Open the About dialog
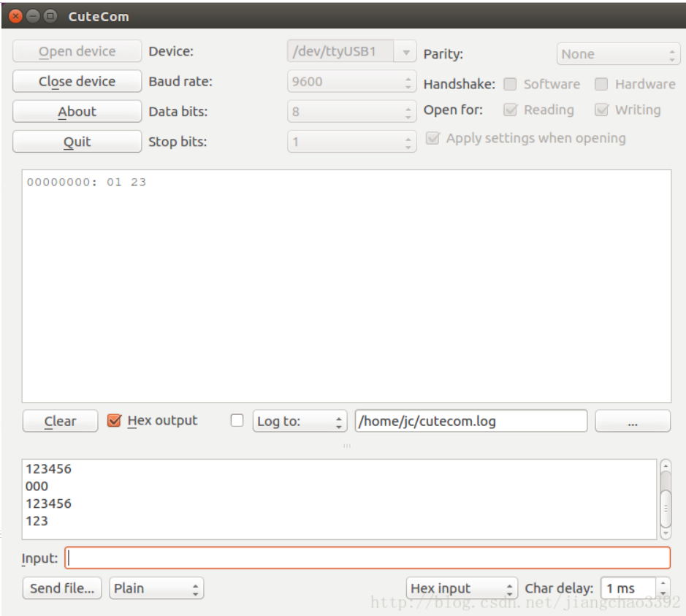The width and height of the screenshot is (686, 616). [76, 111]
